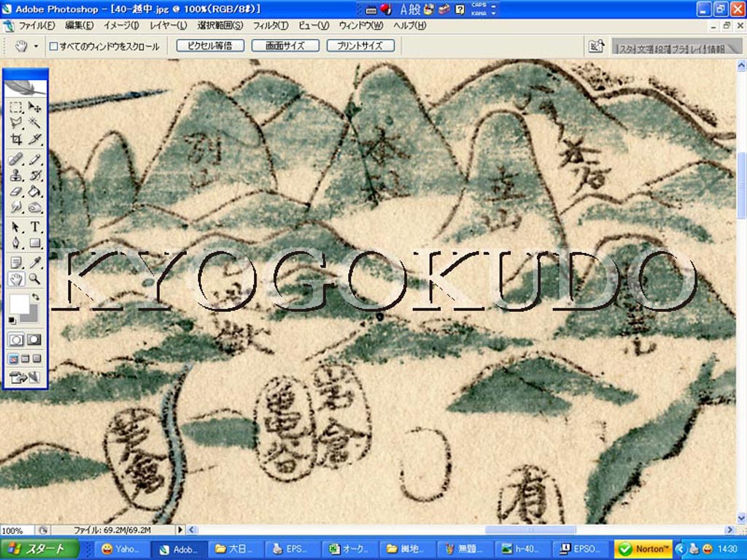
Task: Set Full Screen with menu bar mode
Action: [x=26, y=359]
